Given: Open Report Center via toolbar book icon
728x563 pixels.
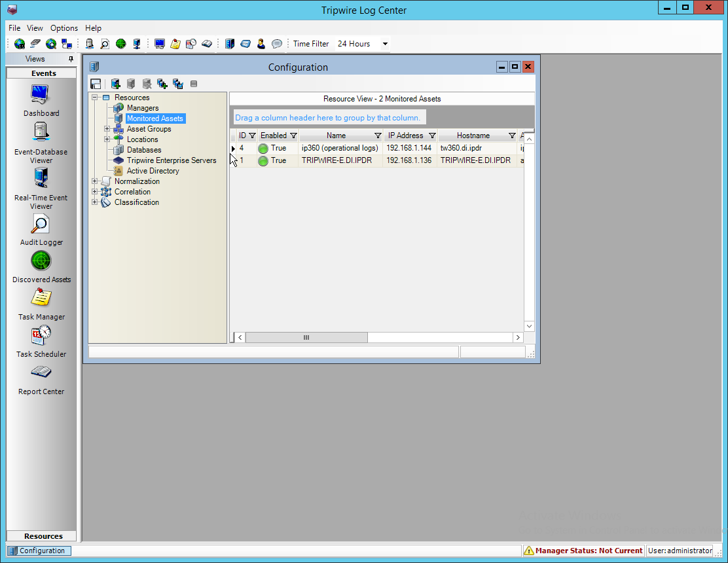Looking at the screenshot, I should click(x=207, y=44).
